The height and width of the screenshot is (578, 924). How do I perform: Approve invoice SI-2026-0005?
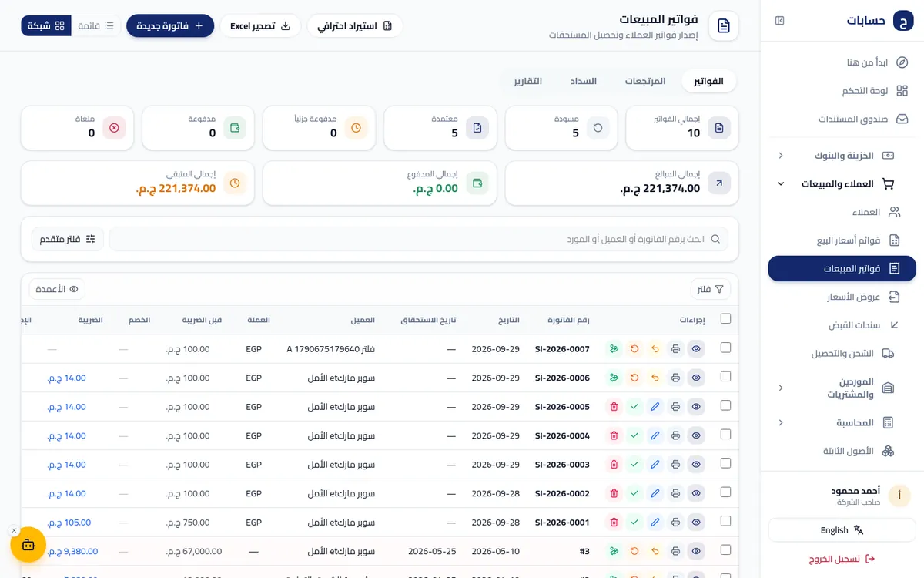(x=634, y=407)
